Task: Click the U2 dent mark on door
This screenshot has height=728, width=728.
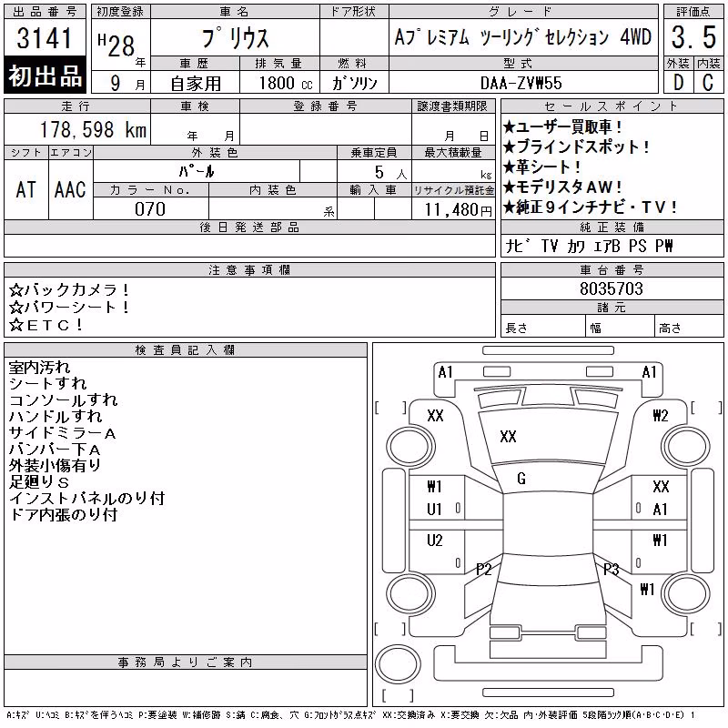Action: [x=435, y=540]
